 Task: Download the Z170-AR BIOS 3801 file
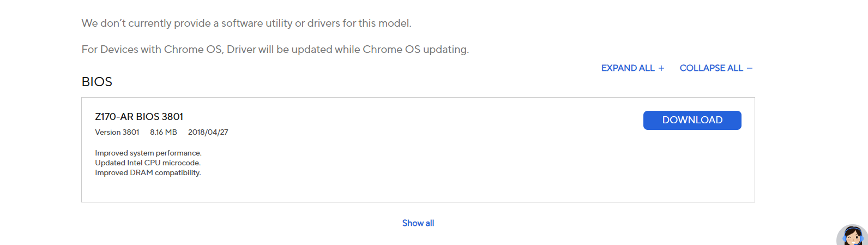(692, 120)
